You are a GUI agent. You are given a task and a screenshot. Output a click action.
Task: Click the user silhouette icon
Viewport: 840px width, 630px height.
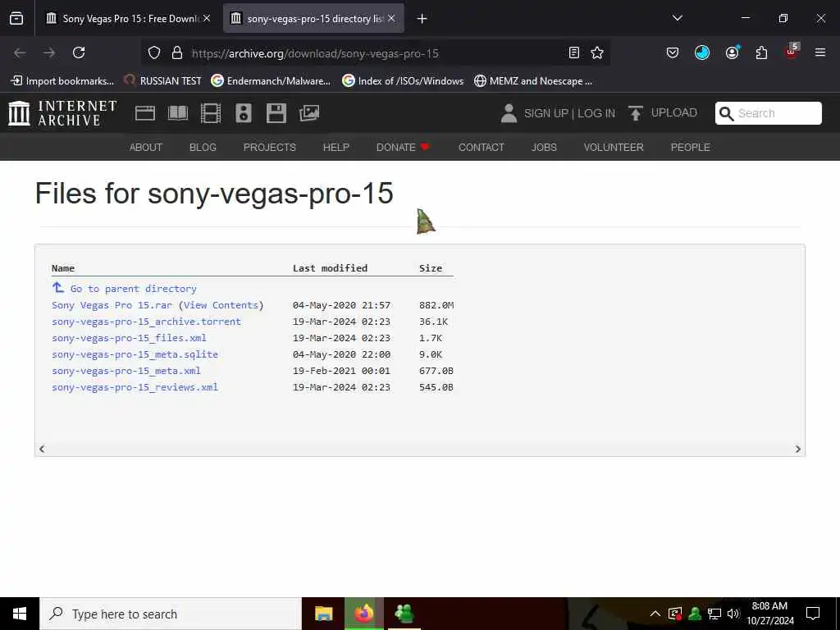click(509, 113)
